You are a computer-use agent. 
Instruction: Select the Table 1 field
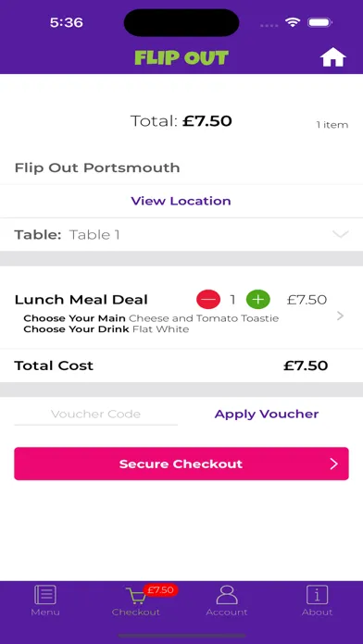(181, 234)
